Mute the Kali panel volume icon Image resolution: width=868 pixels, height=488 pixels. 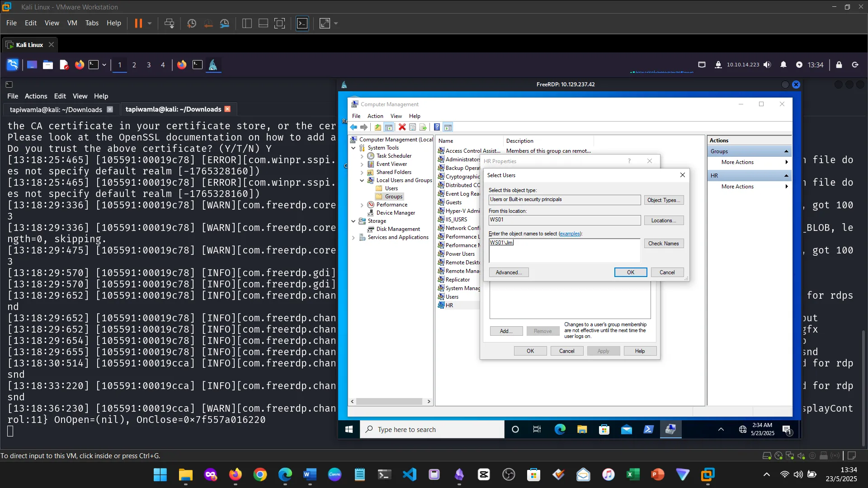767,65
